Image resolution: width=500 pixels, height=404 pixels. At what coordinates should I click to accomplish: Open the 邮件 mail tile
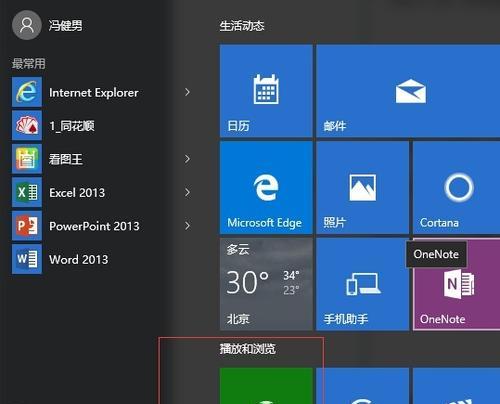point(408,91)
